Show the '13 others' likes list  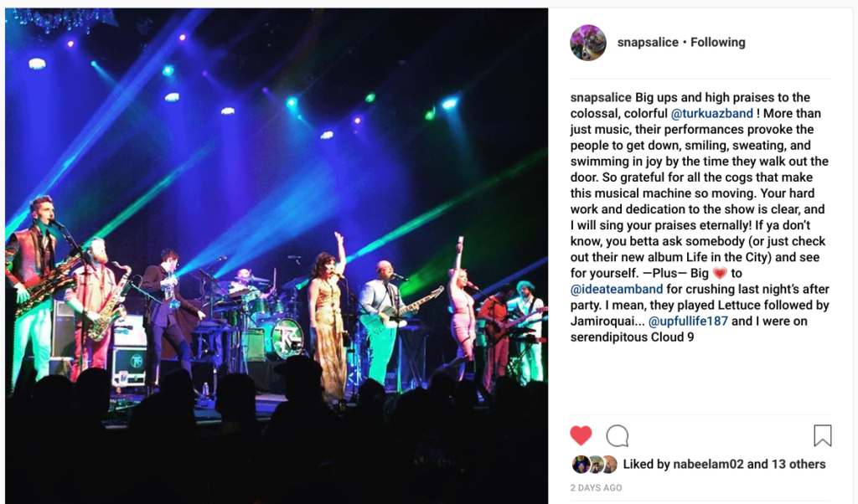pos(799,464)
